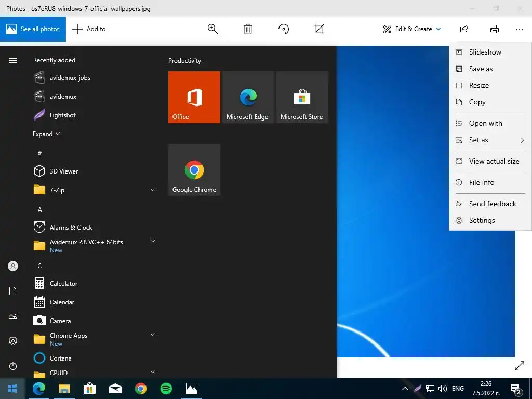Click the volume speaker icon in tray
The image size is (532, 399).
tap(443, 389)
